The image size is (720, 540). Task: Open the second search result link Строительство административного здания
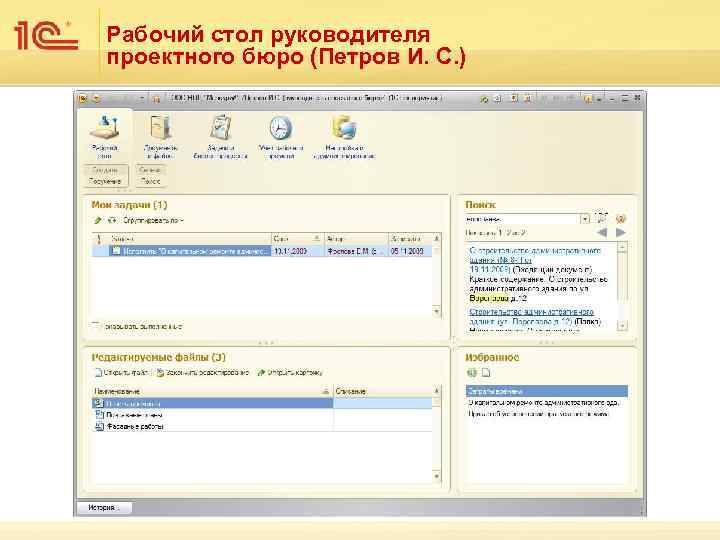(532, 316)
